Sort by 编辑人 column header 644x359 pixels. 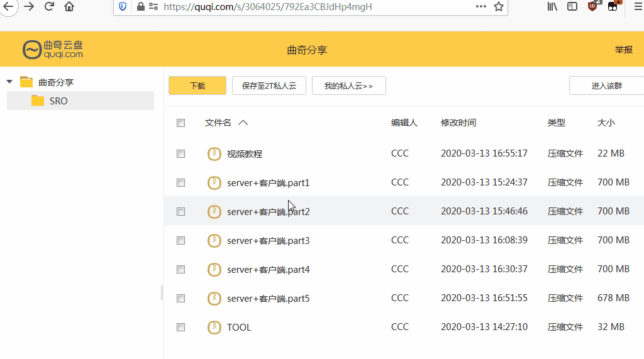click(404, 123)
